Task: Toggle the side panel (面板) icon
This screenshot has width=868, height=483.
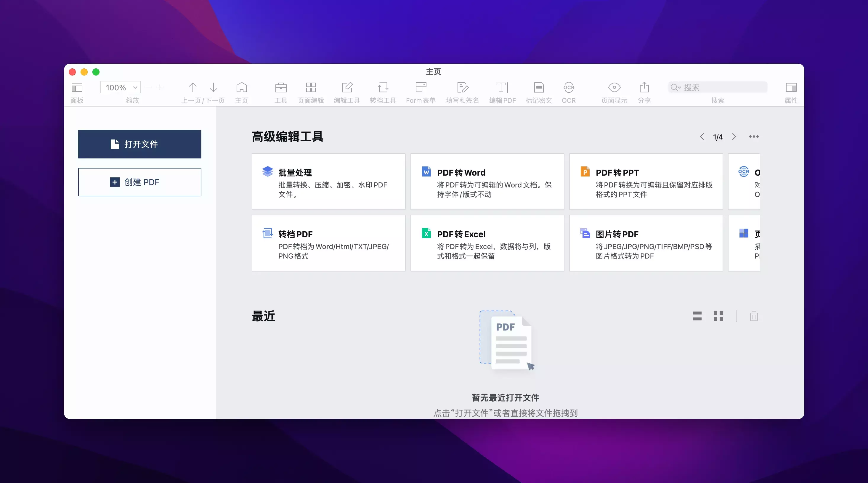Action: (x=77, y=88)
